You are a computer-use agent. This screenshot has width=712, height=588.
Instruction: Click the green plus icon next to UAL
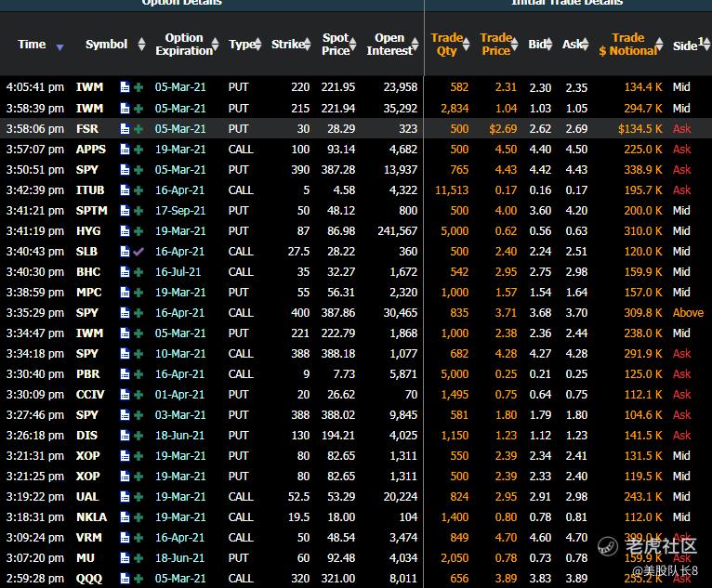[138, 496]
